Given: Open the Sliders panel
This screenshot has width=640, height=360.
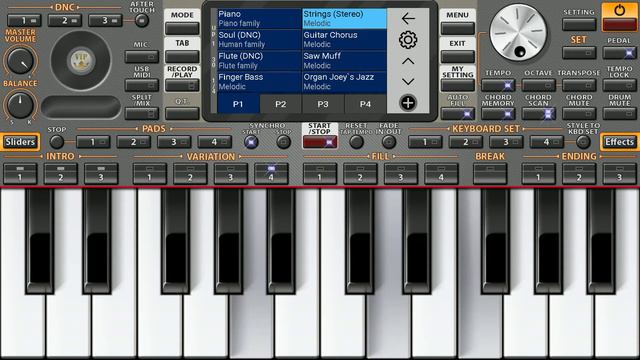Looking at the screenshot, I should click(20, 142).
